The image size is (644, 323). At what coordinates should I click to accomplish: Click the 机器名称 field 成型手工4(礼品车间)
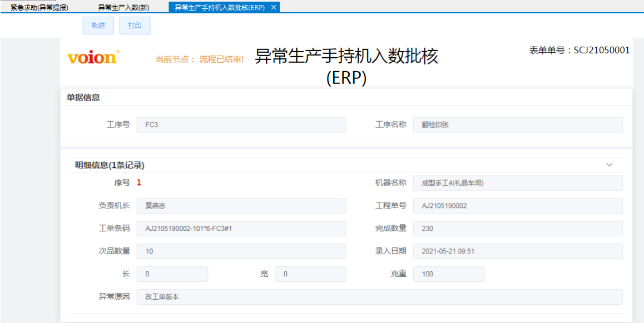click(518, 183)
